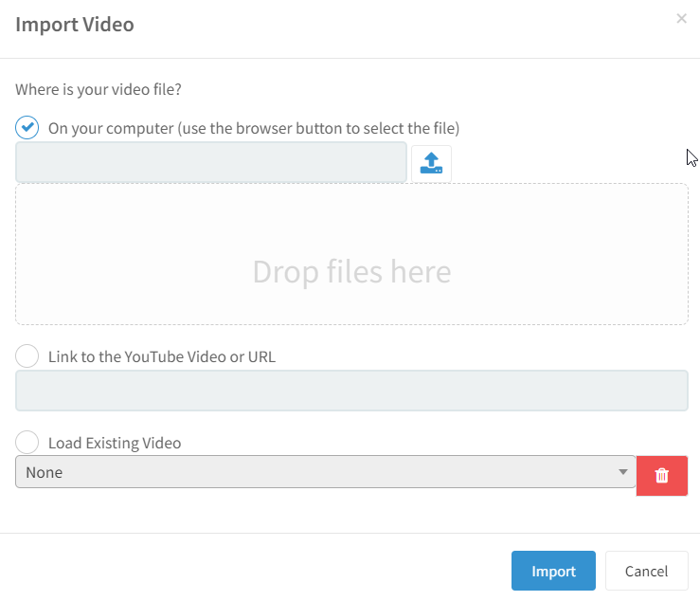Click the upload file browse icon

coord(431,164)
